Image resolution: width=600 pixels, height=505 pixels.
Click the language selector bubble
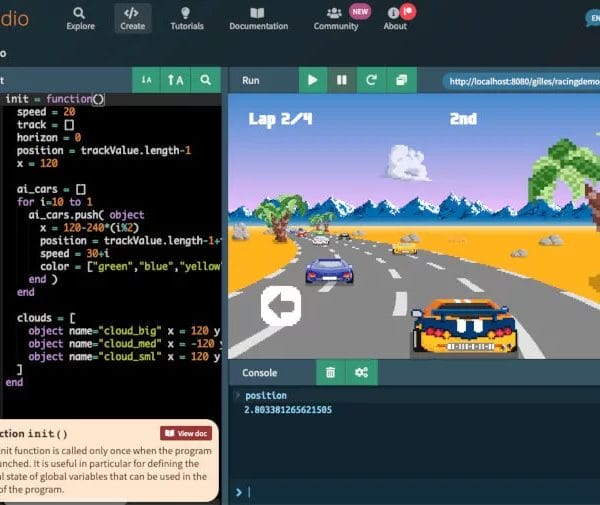(x=593, y=18)
